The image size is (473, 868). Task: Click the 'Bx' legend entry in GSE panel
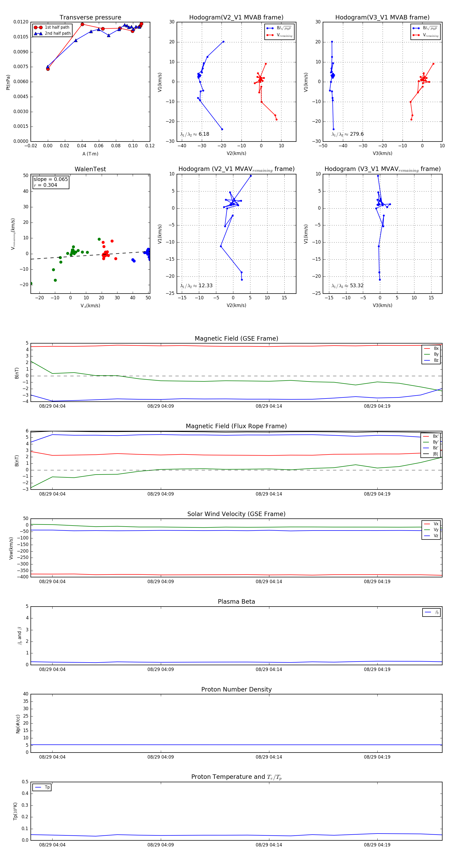tap(431, 349)
